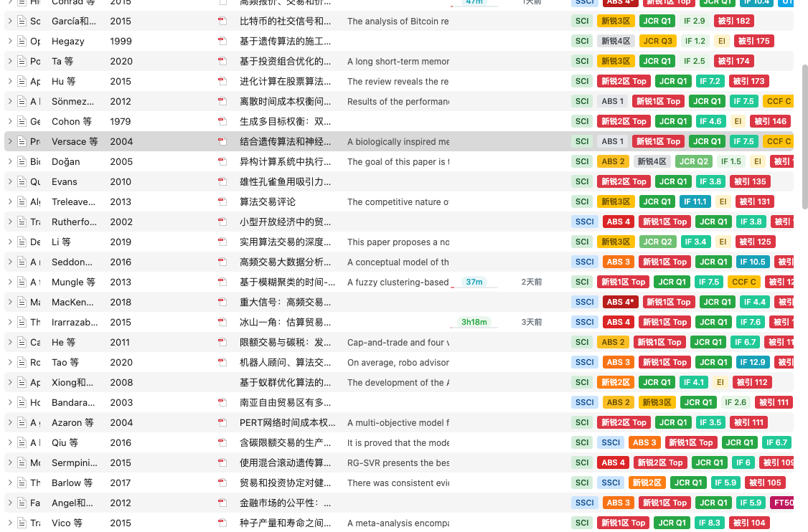Click the JCR Q3 tag in Hegazy row
Screen dimensions: 808x532
(x=658, y=41)
